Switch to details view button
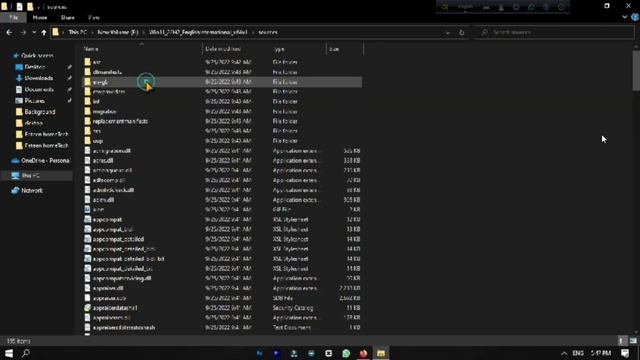Screen dimensions: 640x360 tap(621, 340)
